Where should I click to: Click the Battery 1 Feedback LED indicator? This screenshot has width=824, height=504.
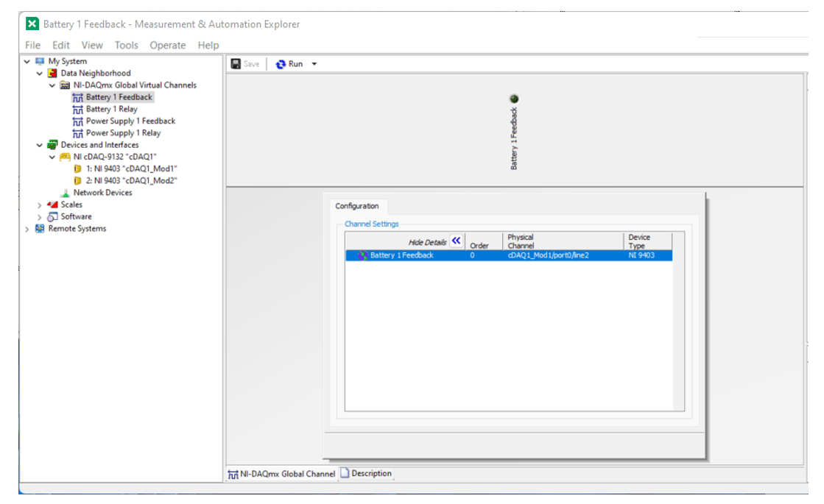(514, 99)
